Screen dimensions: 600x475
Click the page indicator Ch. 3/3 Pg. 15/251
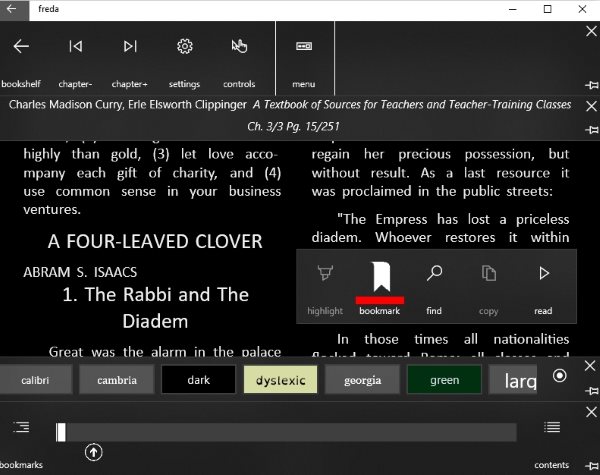click(293, 126)
